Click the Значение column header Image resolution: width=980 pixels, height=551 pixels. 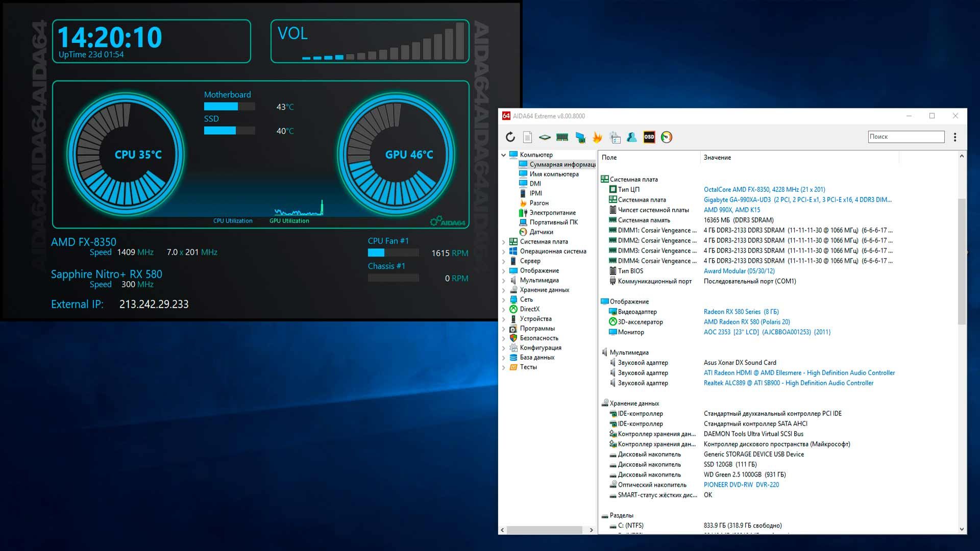coord(717,158)
